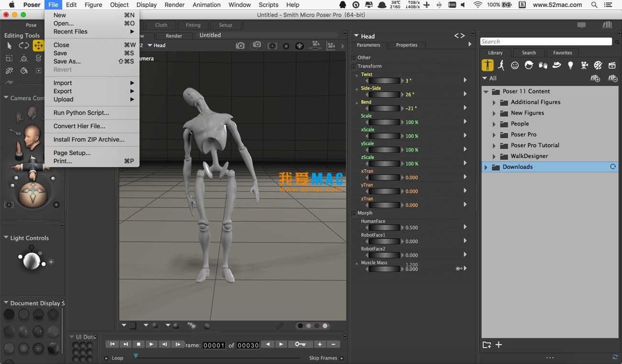Select the material paint bucket tool

point(24,71)
